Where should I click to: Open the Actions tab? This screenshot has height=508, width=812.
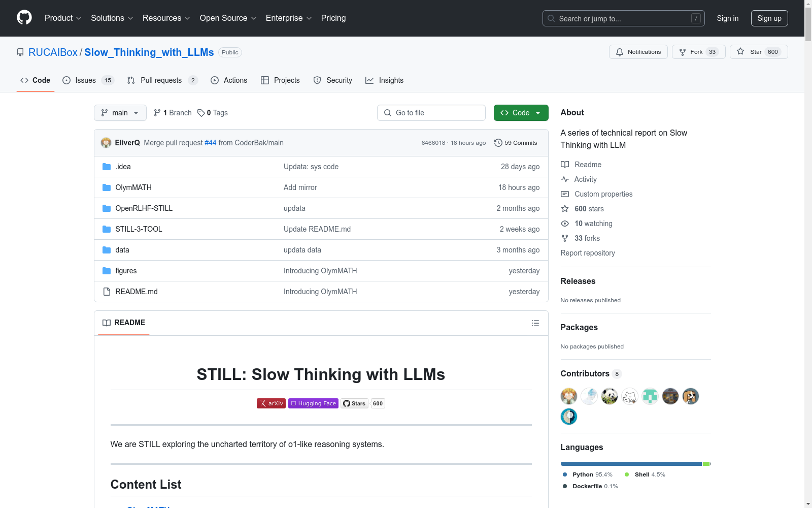click(229, 80)
